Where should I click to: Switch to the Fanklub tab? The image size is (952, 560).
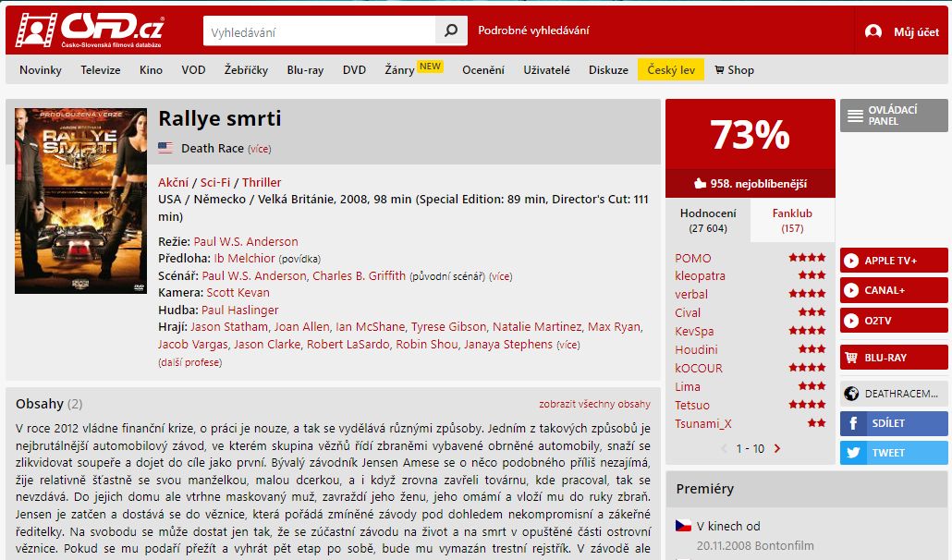(x=792, y=220)
